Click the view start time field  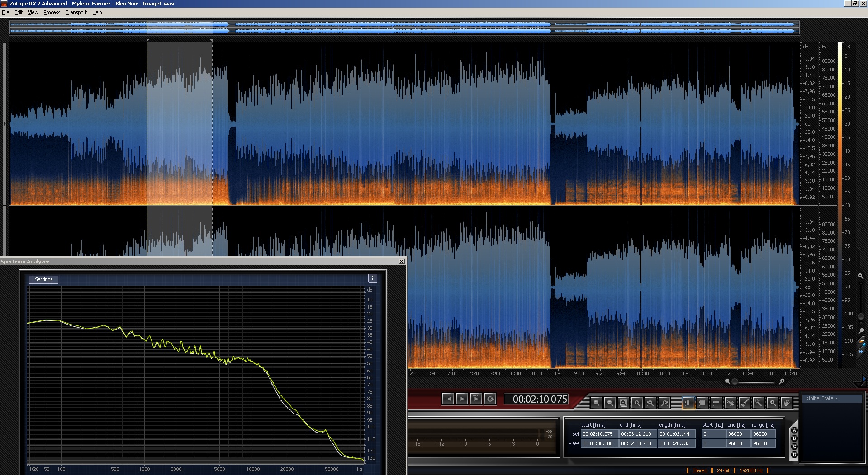tap(599, 443)
